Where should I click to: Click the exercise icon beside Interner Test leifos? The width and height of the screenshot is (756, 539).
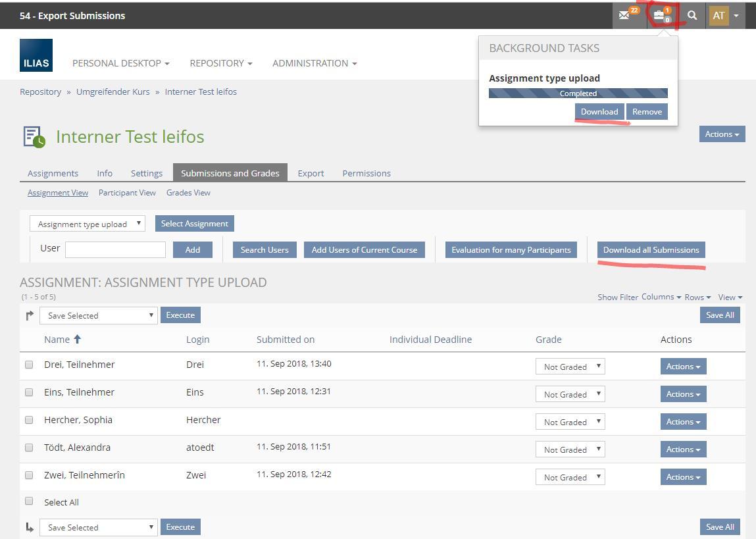point(34,137)
